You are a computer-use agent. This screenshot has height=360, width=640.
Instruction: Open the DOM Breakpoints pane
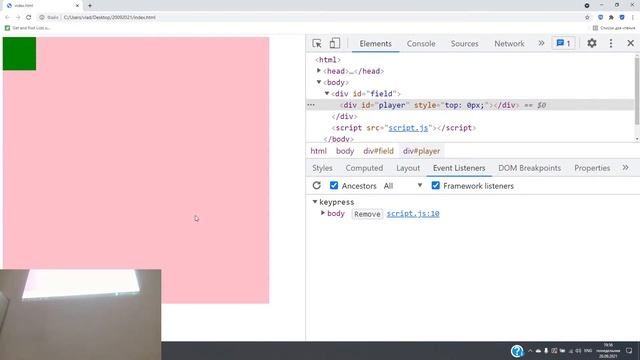pyautogui.click(x=529, y=168)
